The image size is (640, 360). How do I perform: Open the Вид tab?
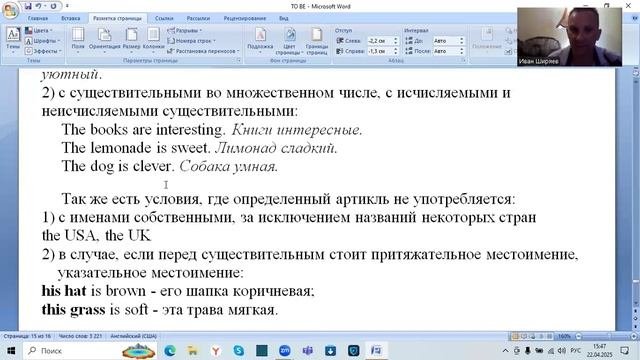click(x=284, y=18)
